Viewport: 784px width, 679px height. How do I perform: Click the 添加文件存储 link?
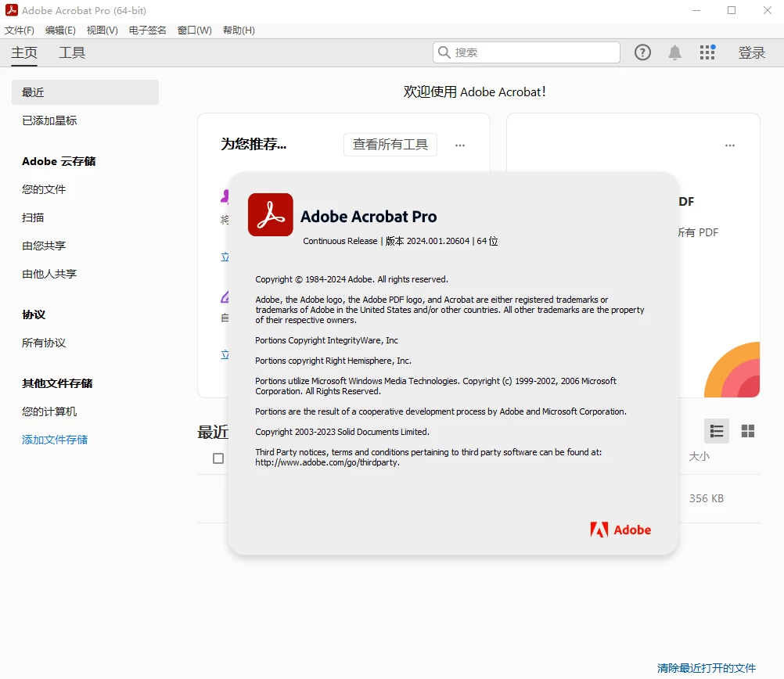[55, 440]
